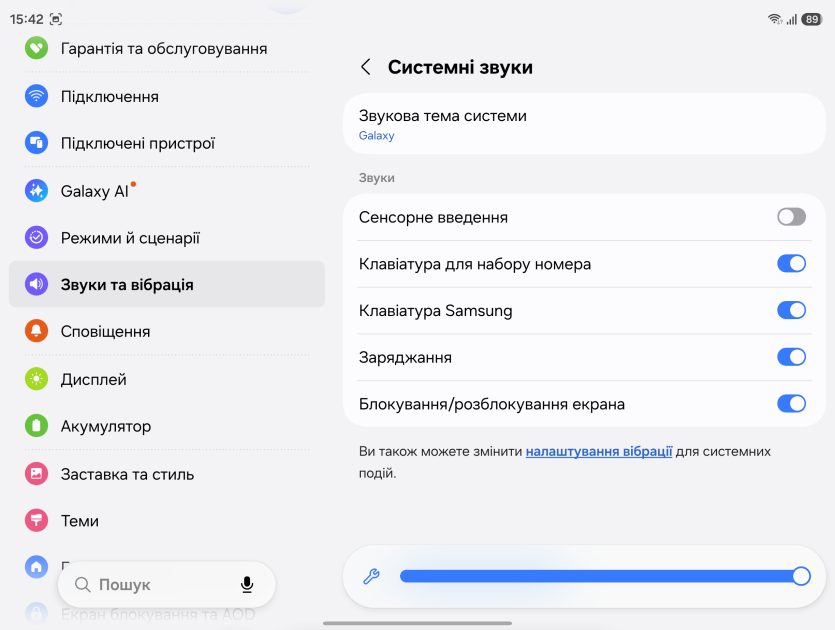Open Підключені пристрої settings section
835x630 pixels.
167,143
